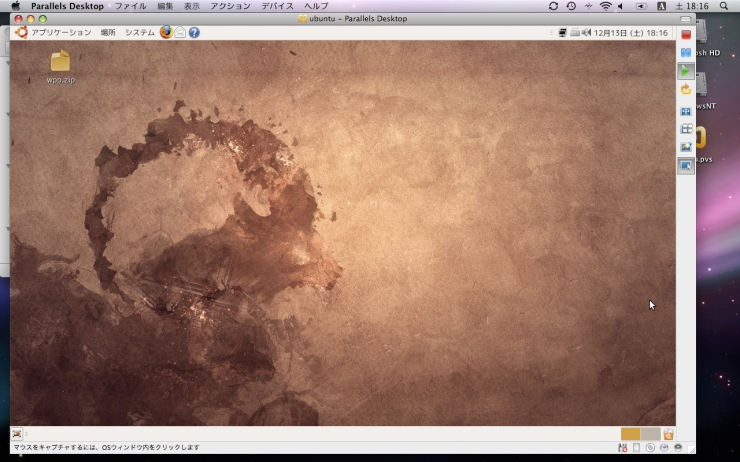740x462 pixels.
Task: Launch Firefox from the Ubuntu top panel
Action: tap(166, 32)
